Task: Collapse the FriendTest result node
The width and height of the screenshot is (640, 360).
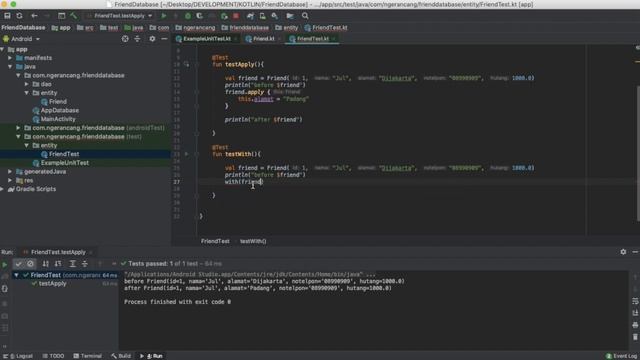Action: [x=16, y=275]
